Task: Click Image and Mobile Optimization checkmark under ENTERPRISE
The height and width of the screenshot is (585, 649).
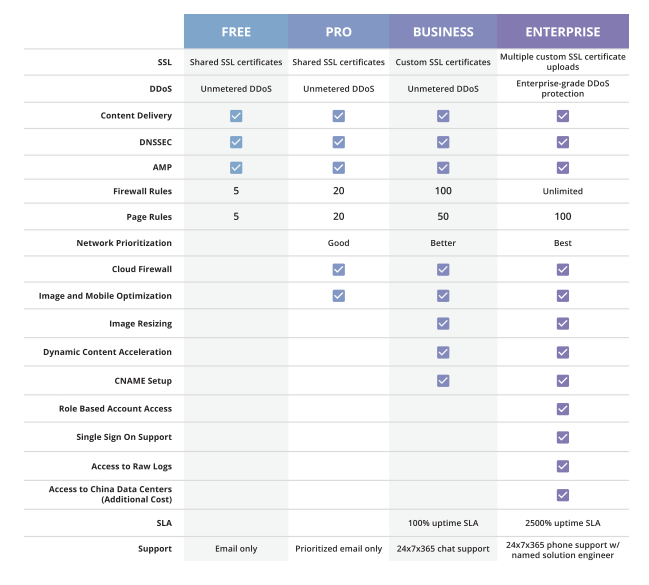Action: (x=563, y=296)
